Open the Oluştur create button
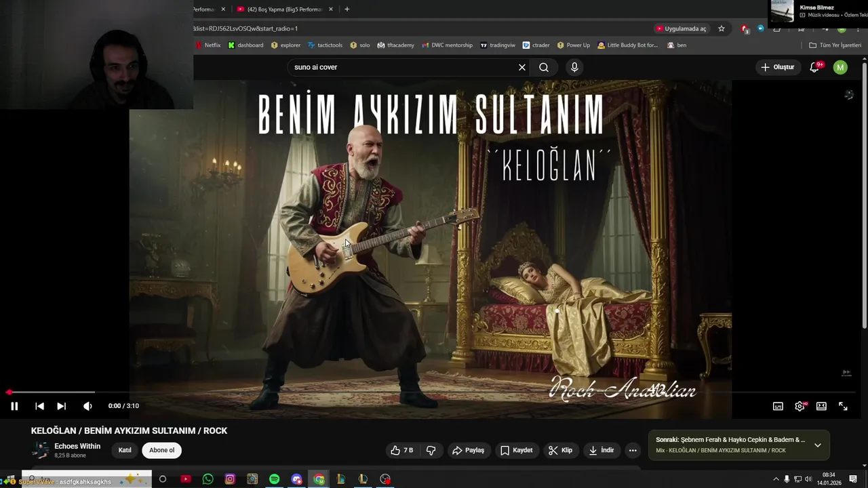The image size is (868, 488). click(777, 67)
